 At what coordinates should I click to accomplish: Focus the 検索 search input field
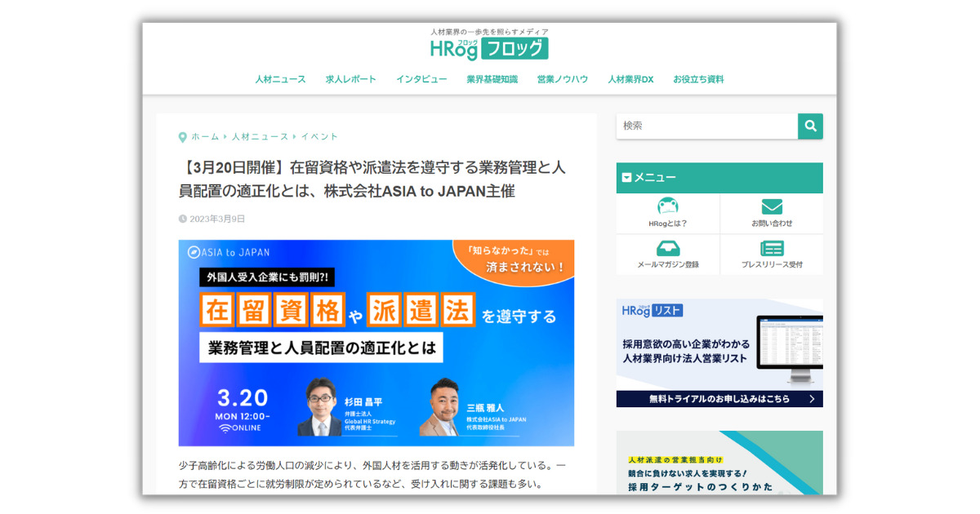click(707, 126)
